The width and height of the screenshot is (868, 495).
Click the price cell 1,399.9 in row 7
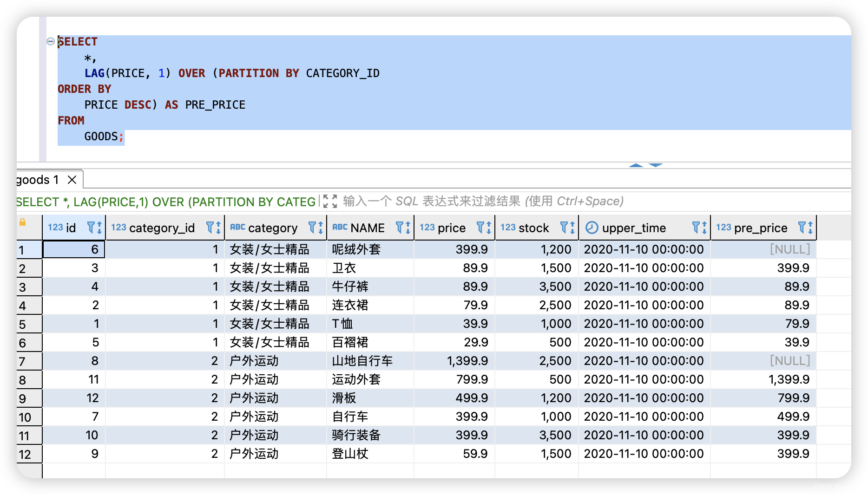tap(454, 361)
